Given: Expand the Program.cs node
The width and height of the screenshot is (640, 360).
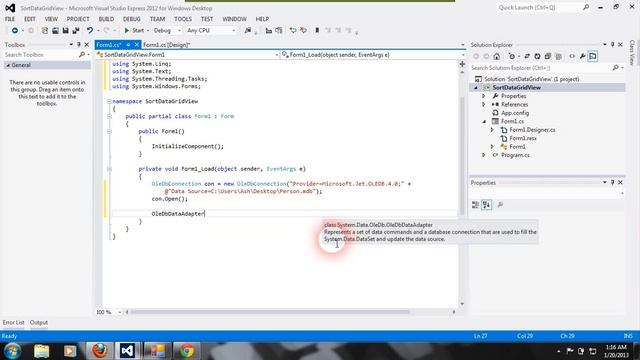Looking at the screenshot, I should coord(484,155).
